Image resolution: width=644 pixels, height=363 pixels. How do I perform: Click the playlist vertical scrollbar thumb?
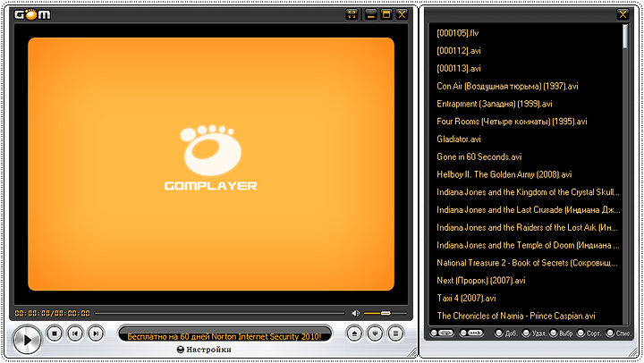[625, 36]
